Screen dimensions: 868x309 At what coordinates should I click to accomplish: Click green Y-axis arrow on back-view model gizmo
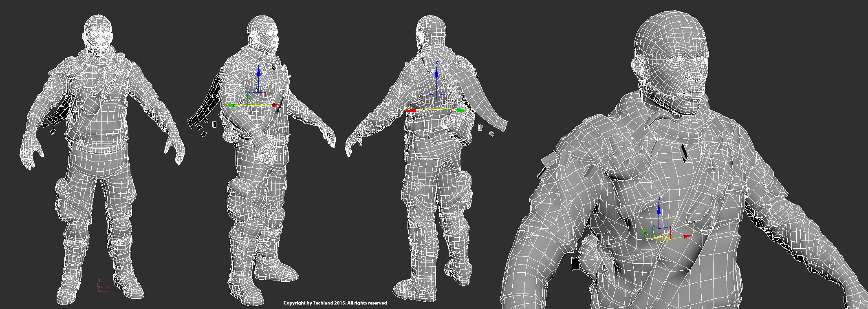pos(461,110)
